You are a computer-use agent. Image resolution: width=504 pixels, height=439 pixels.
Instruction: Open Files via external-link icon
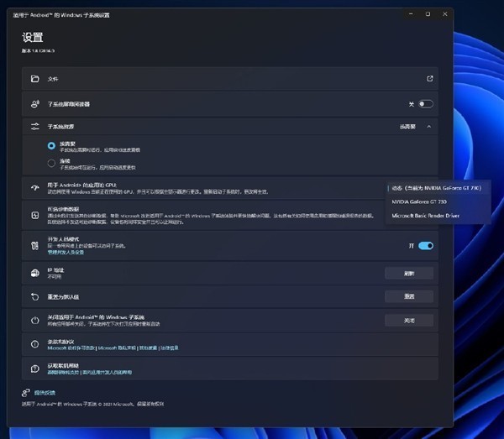(430, 79)
